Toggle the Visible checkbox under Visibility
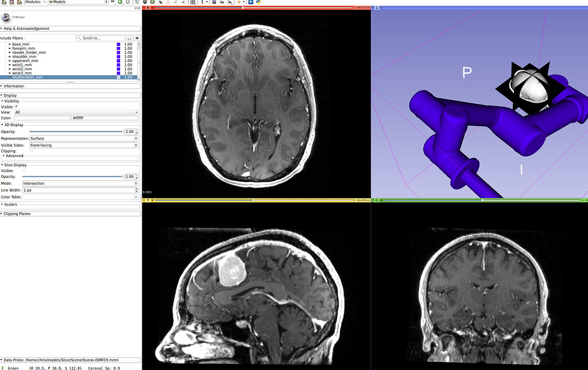 [x=16, y=107]
